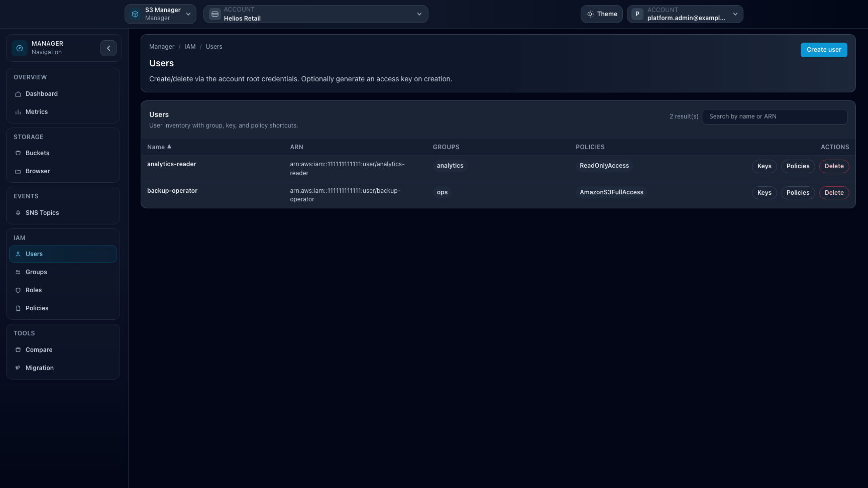Click the Browser icon under Storage

(18, 171)
